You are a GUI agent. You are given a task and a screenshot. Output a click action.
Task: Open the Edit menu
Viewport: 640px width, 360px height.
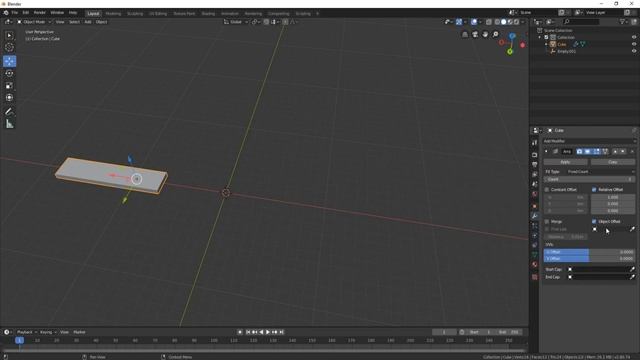point(26,13)
